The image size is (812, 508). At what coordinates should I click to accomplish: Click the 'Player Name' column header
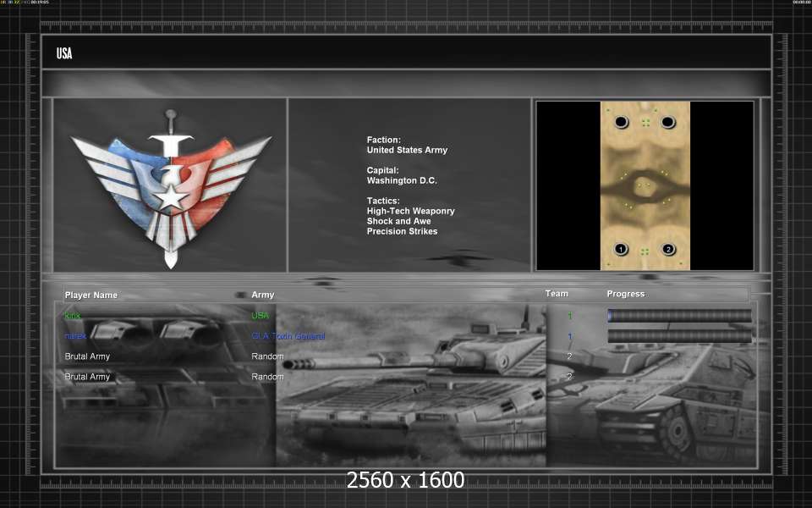click(91, 295)
